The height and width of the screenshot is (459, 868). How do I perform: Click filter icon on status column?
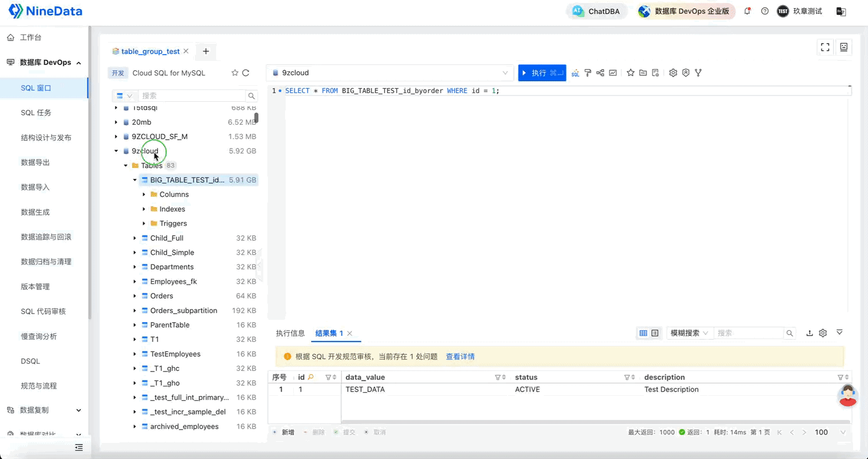(x=627, y=377)
